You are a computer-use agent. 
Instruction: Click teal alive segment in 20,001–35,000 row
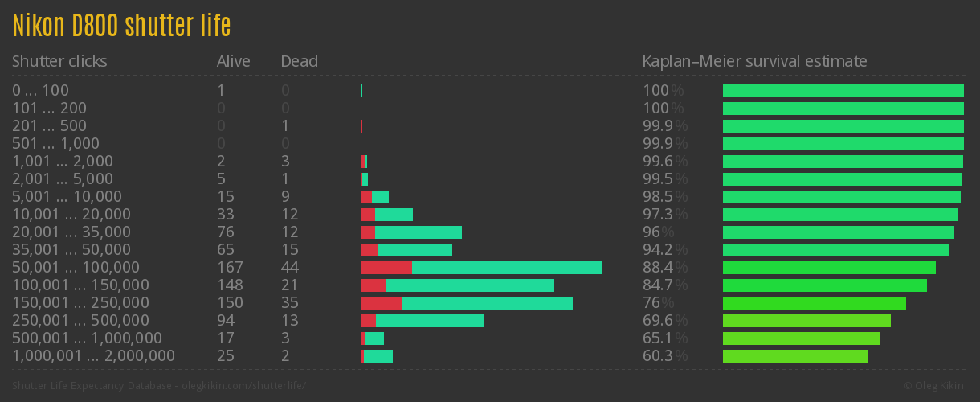pos(419,232)
